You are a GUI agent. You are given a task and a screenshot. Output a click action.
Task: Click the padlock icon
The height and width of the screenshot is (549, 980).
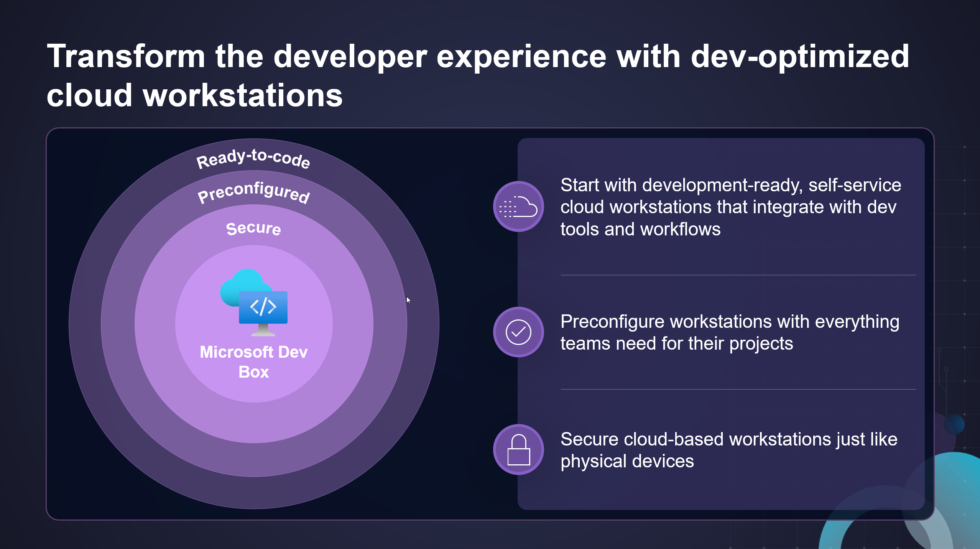coord(518,449)
